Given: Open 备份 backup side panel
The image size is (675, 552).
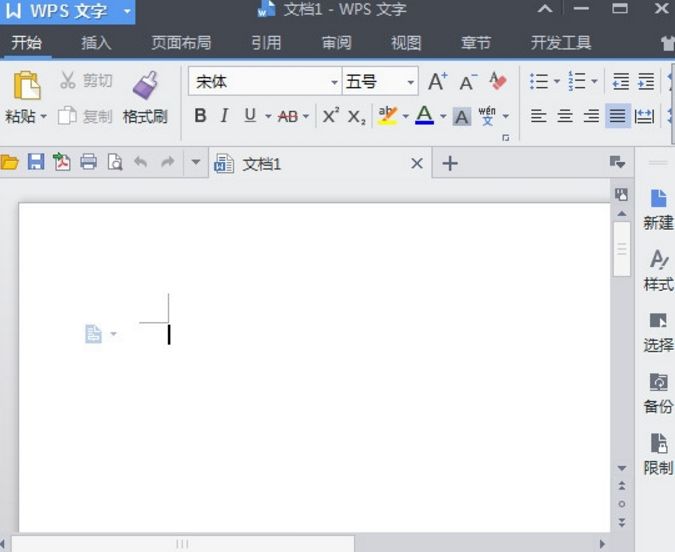Looking at the screenshot, I should (x=658, y=394).
